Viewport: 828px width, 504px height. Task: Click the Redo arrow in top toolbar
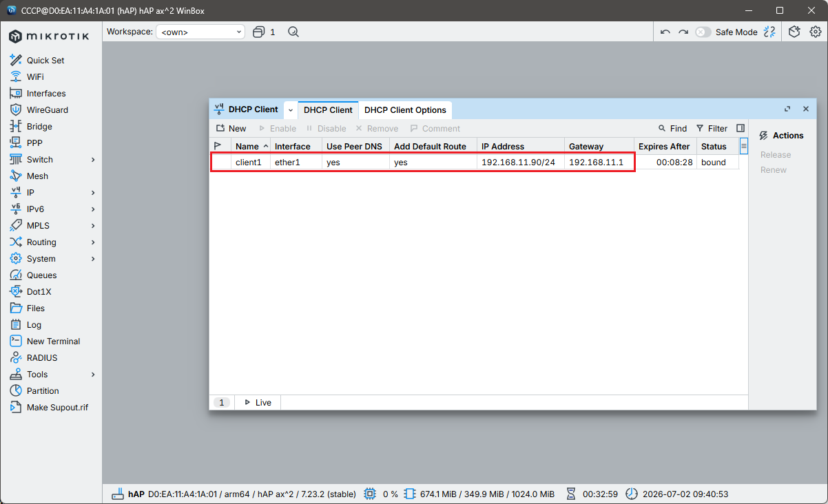(683, 32)
